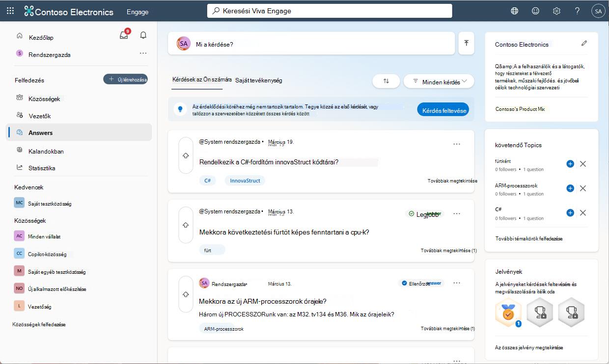Click the sort arrows button
Image resolution: width=609 pixels, height=364 pixels.
coord(386,81)
